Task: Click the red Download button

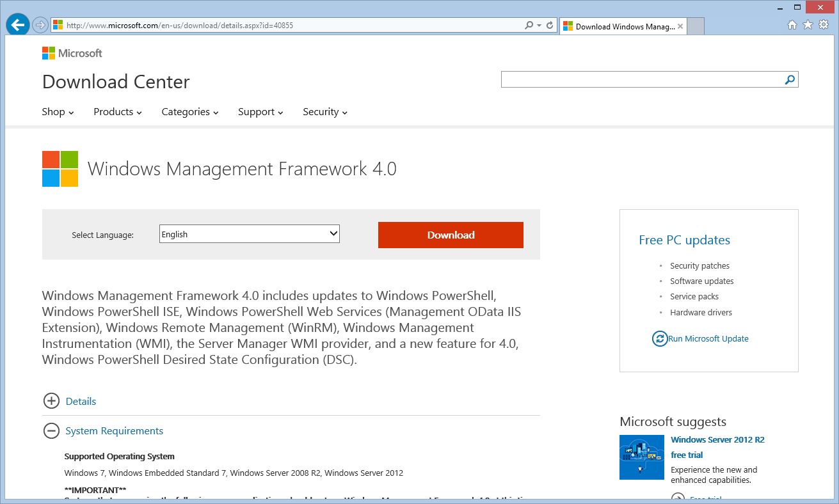Action: point(451,235)
